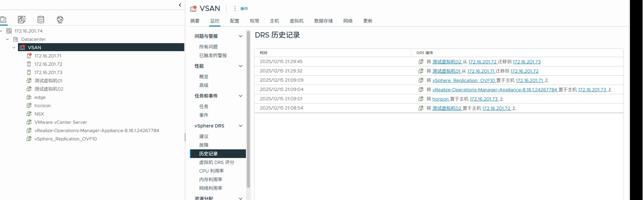Click VM icon next to VMware vCenter Server

tap(29, 122)
